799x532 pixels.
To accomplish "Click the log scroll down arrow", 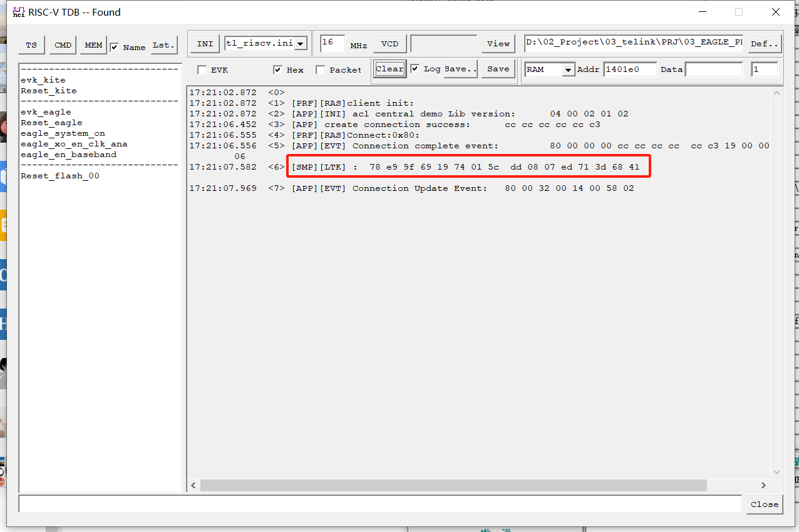I will 777,473.
